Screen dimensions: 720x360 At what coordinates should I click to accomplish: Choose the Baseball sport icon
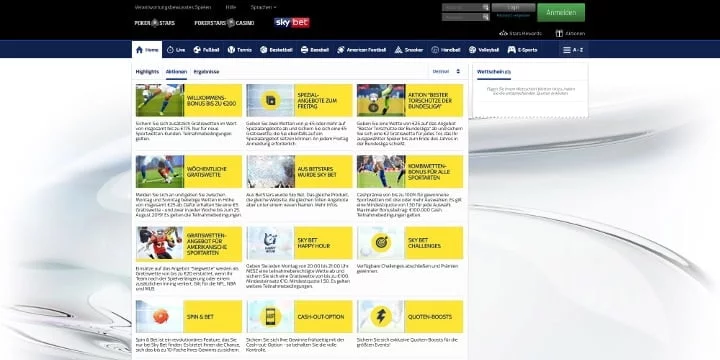[304, 50]
